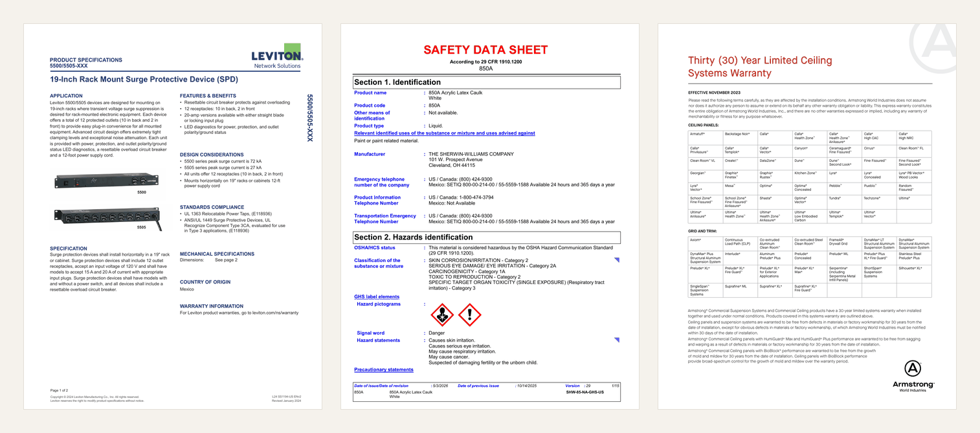Click the Shasta table cell
Viewport: 980px width, 433px height.
click(774, 202)
